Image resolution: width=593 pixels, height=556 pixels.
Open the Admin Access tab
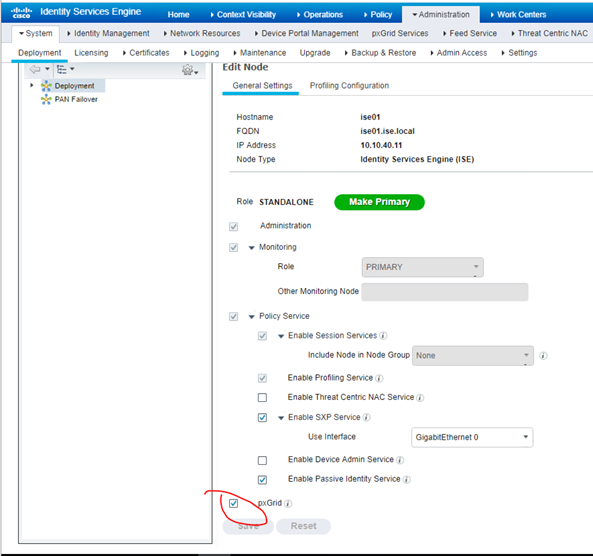(459, 53)
